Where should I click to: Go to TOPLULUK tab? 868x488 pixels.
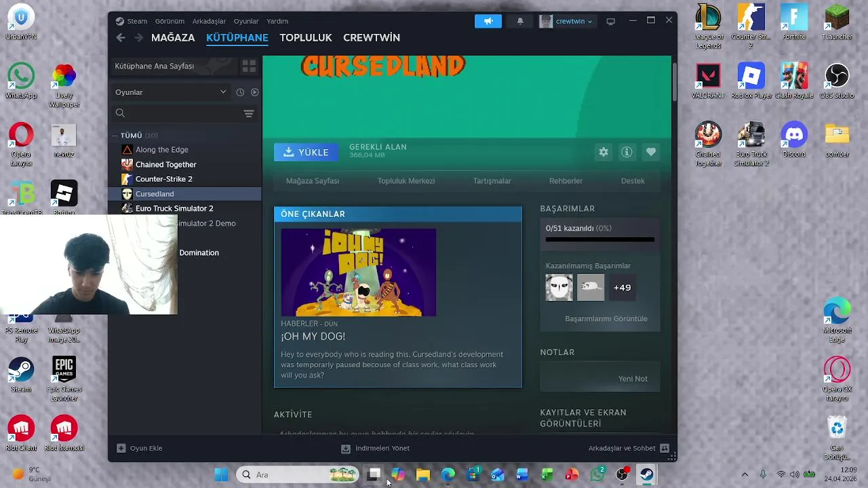(306, 38)
